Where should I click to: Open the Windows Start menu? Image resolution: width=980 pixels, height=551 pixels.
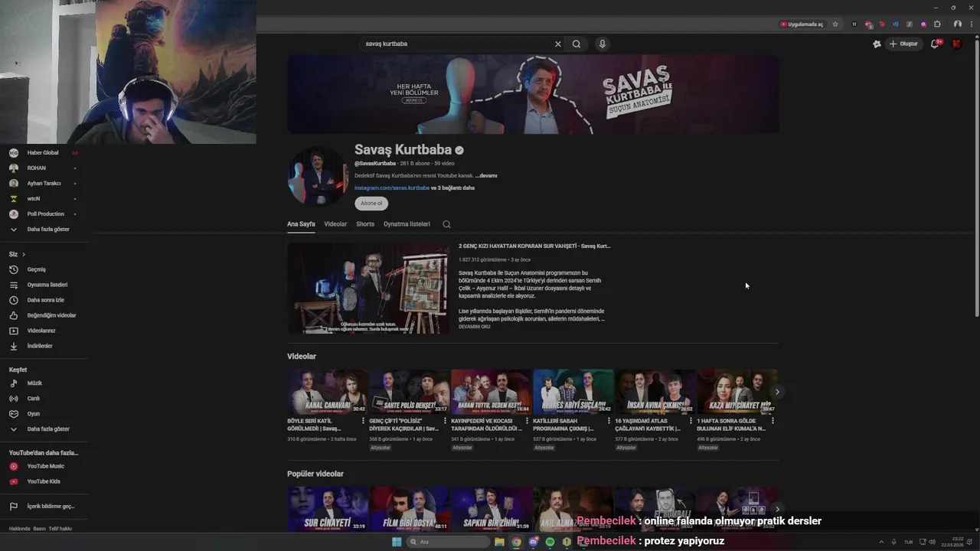(x=397, y=542)
